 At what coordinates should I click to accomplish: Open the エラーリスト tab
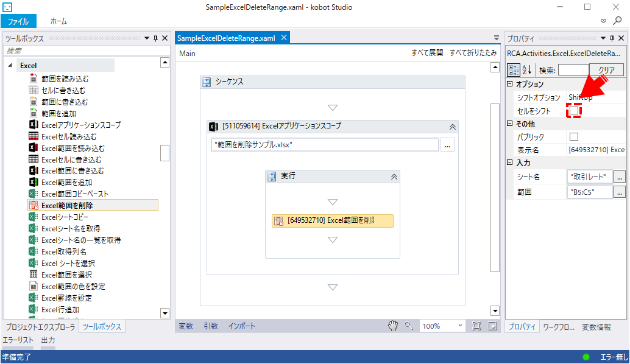(18, 340)
